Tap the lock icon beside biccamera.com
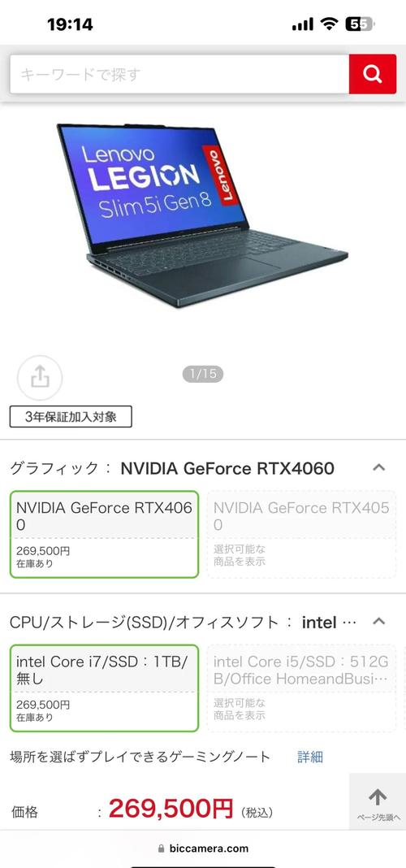The height and width of the screenshot is (868, 406). tap(162, 848)
